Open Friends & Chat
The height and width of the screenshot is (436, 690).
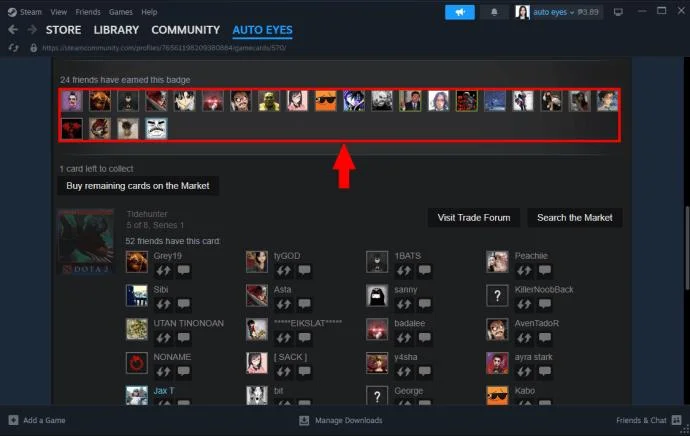click(x=641, y=420)
